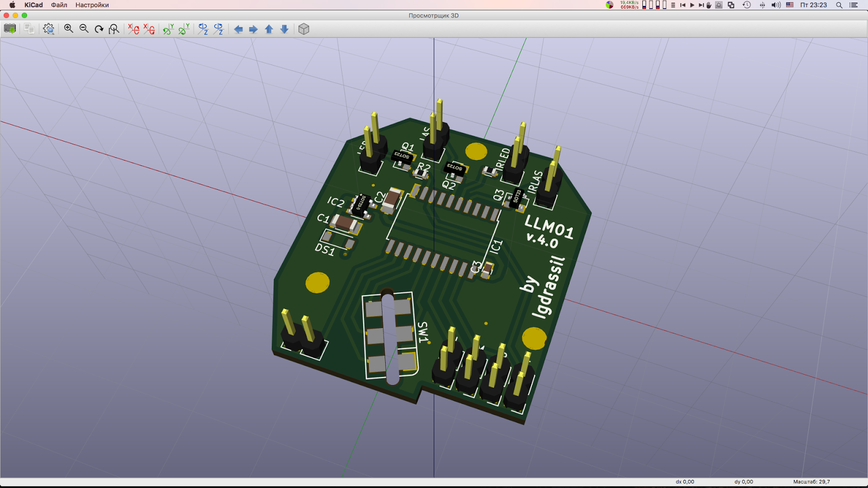This screenshot has height=488, width=868.
Task: Open the Файл menu
Action: [x=59, y=5]
